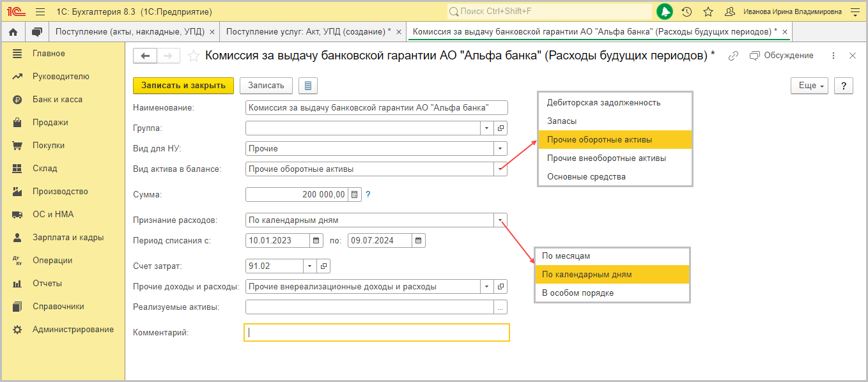
Task: Click into the Комментарий field
Action: tap(376, 333)
